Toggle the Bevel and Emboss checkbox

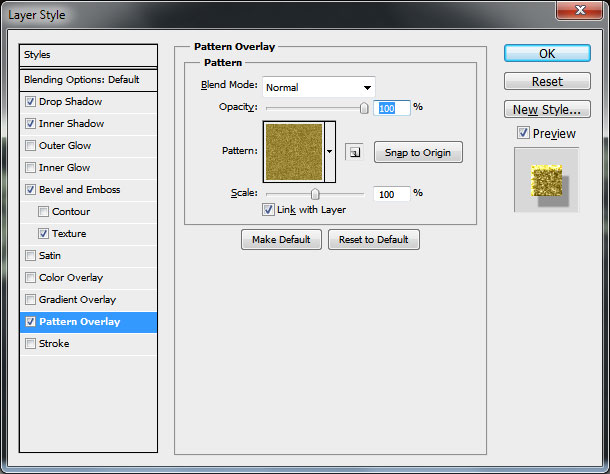click(30, 190)
